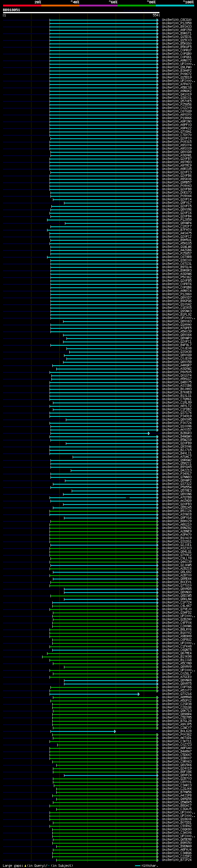This screenshot has width=197, height=868.
Task: Pick hit UniRef100_Q9K713
Action: (176, 711)
